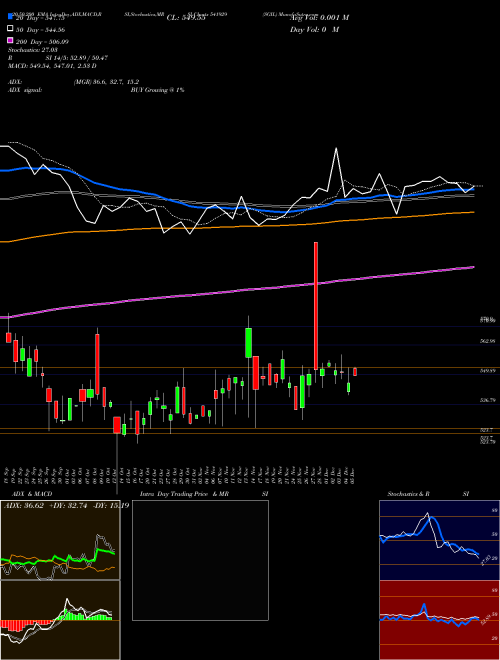Click the 'Avg Vol: 0.001 M' label
This screenshot has width=500, height=660.
[x=319, y=18]
